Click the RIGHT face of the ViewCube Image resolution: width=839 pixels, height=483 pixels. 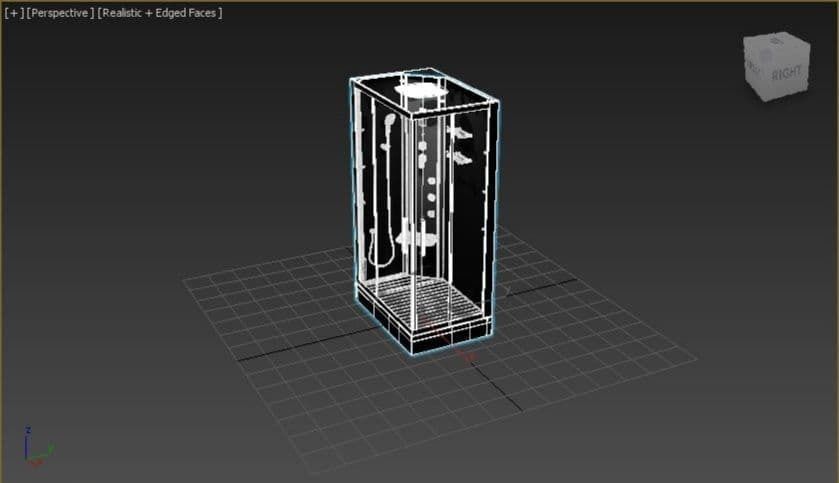pos(786,73)
